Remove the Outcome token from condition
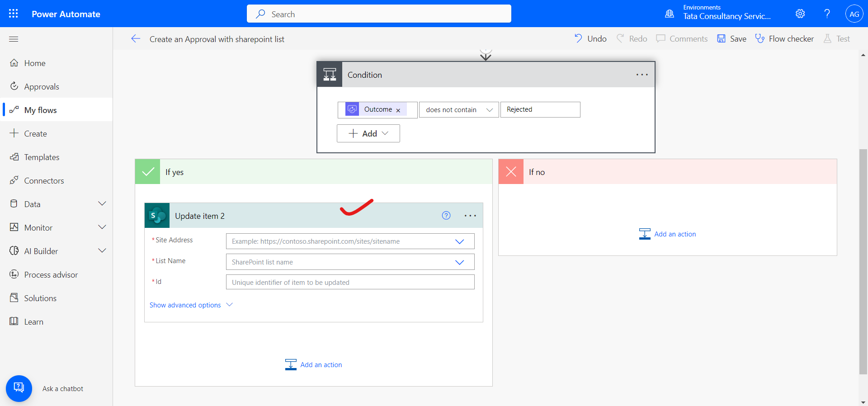The height and width of the screenshot is (406, 868). (x=398, y=110)
